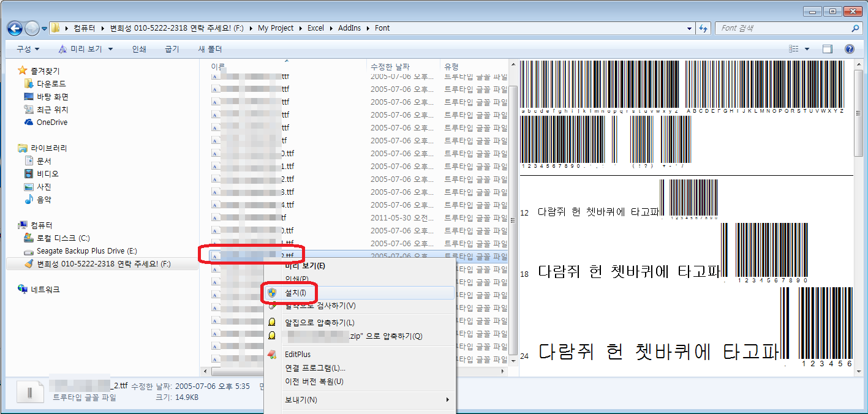Open 다운로드 folder in favorites
868x414 pixels.
click(51, 83)
